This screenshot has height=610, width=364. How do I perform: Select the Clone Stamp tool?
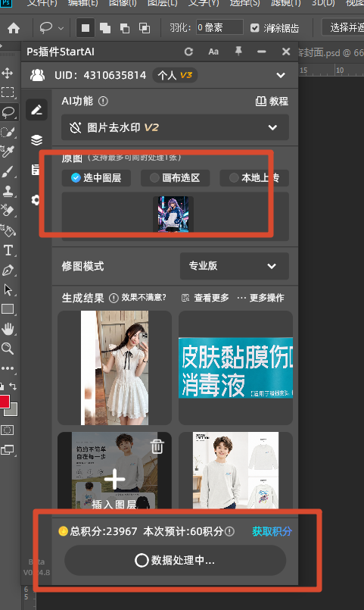click(8, 191)
